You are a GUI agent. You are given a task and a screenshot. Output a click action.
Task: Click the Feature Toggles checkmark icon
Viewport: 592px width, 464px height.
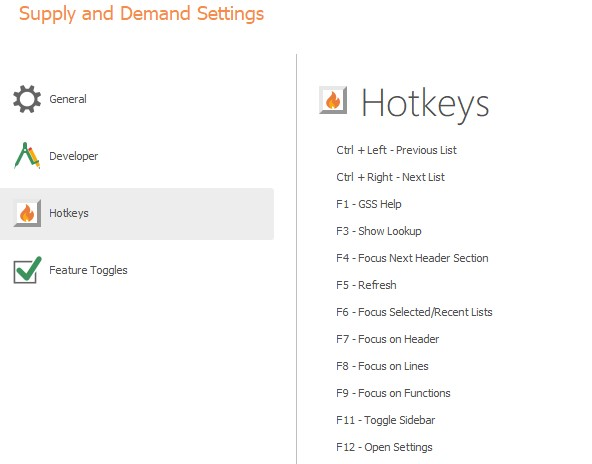click(27, 270)
